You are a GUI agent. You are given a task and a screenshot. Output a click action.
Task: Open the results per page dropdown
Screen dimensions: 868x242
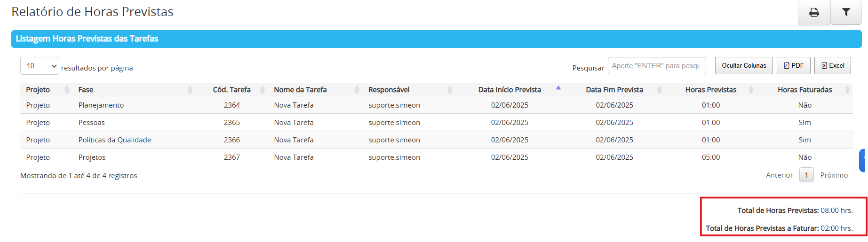tap(40, 66)
